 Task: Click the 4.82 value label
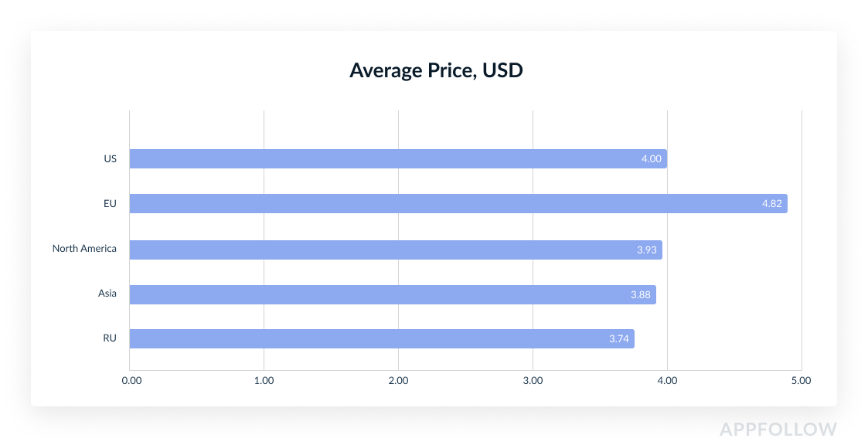(771, 204)
